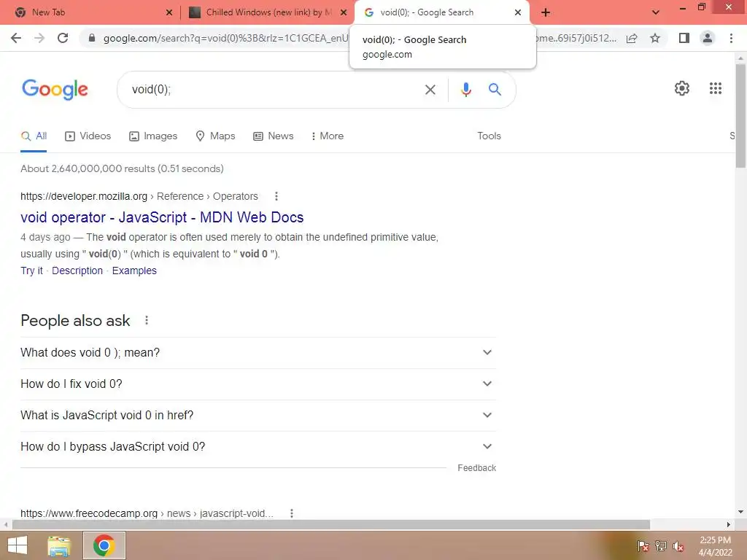Click the developer.mozilla.org breadcrumb URL

[x=139, y=196]
